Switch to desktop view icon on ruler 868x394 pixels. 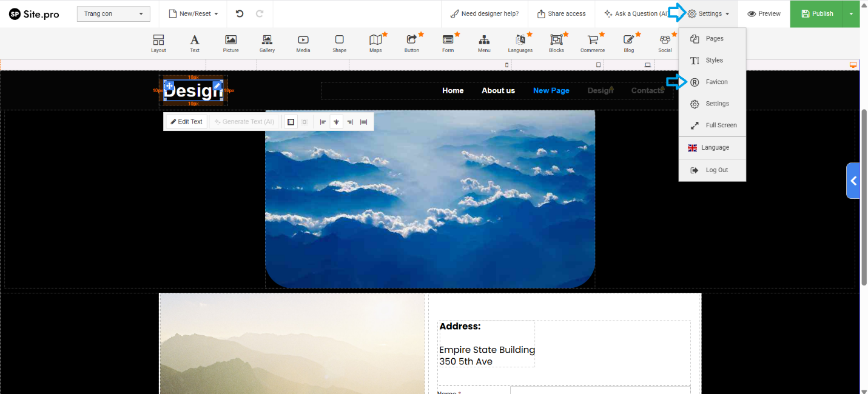[x=853, y=65]
